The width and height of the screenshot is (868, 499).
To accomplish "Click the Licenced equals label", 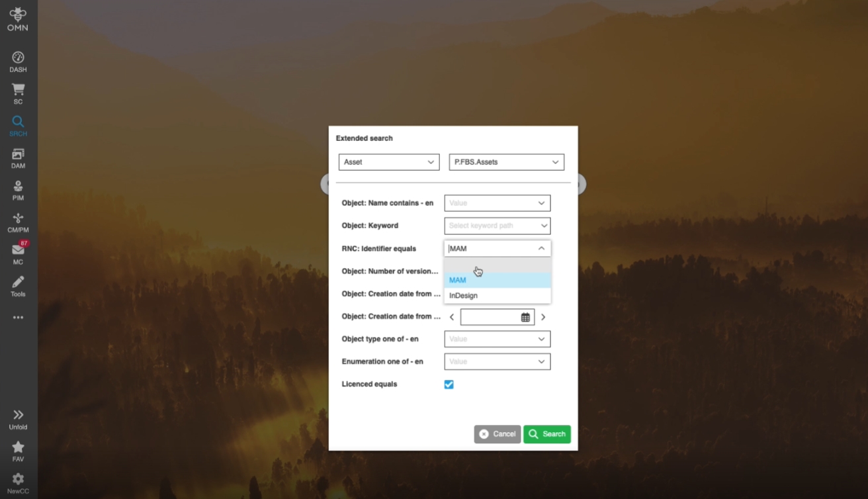I will tap(369, 385).
